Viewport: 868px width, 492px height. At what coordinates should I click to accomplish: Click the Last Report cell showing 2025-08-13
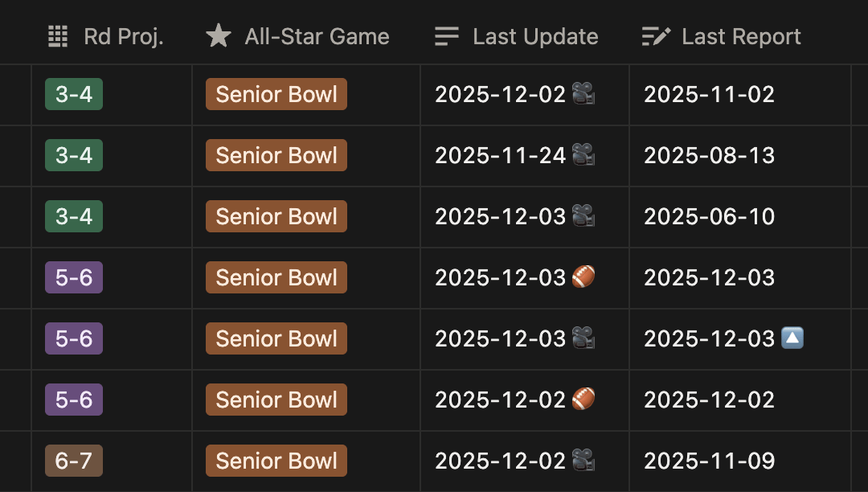click(740, 155)
